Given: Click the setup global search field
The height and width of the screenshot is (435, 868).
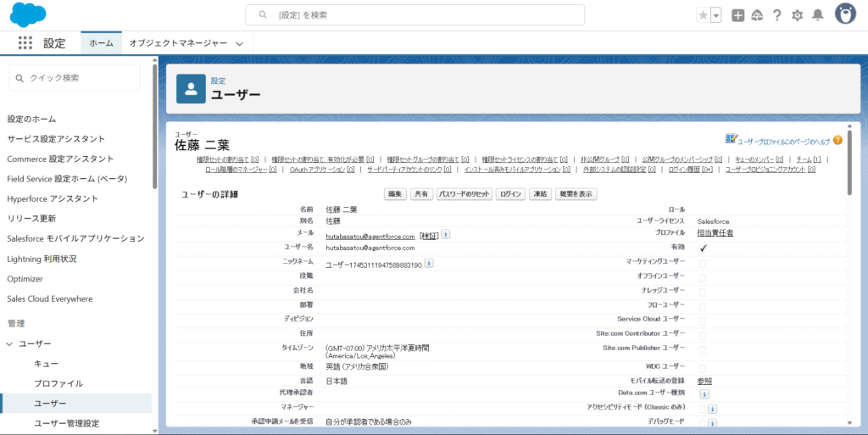Looking at the screenshot, I should pyautogui.click(x=415, y=15).
